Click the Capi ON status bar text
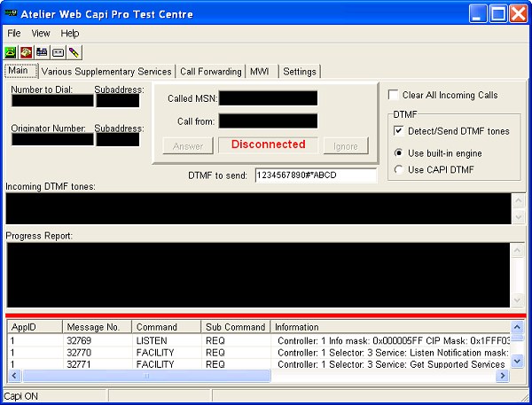532x405 pixels. [20, 396]
